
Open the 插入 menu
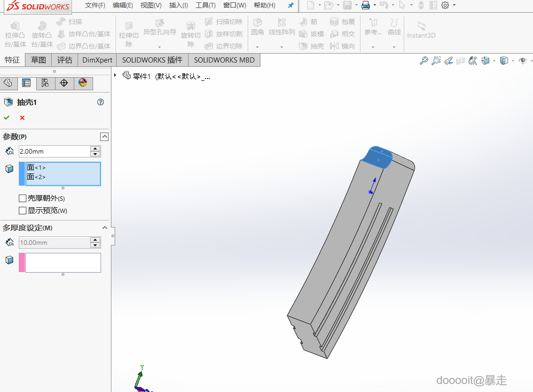click(x=178, y=6)
